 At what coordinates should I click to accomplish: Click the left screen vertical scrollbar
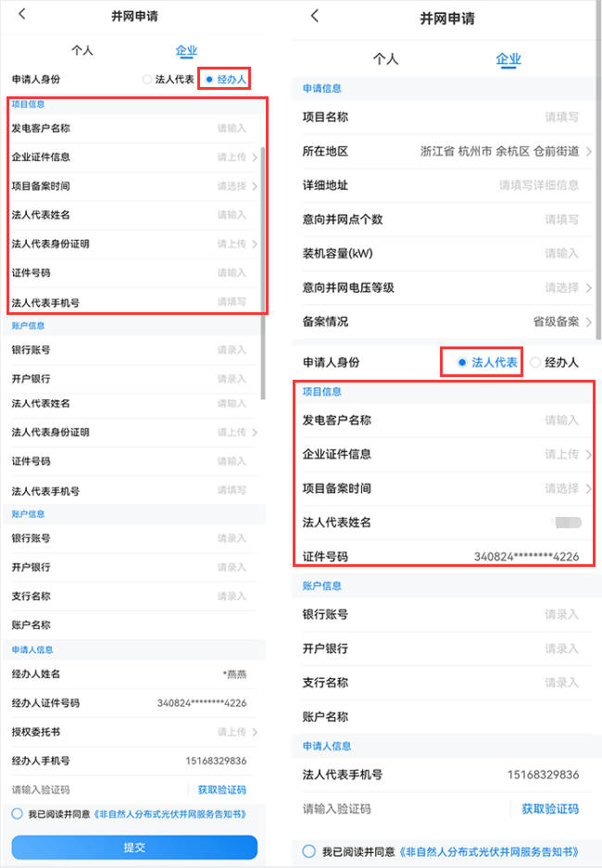263,271
